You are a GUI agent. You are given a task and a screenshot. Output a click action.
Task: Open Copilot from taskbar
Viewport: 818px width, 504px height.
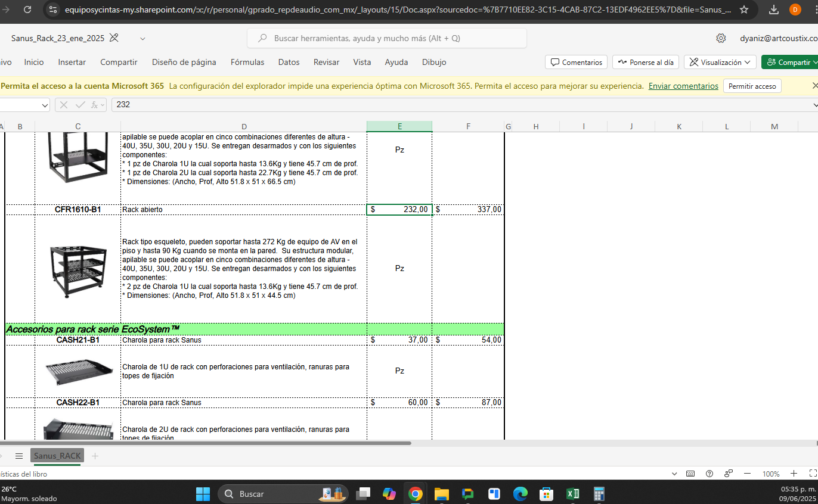(389, 494)
